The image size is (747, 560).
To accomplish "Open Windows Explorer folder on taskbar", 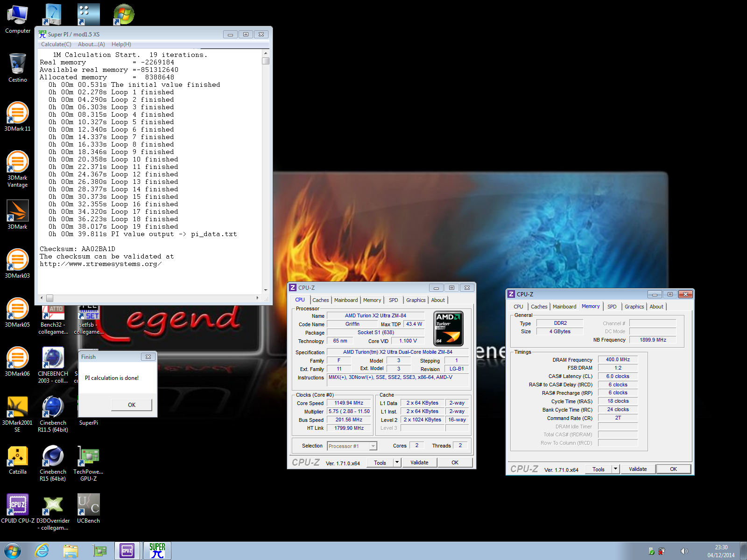I will click(70, 551).
